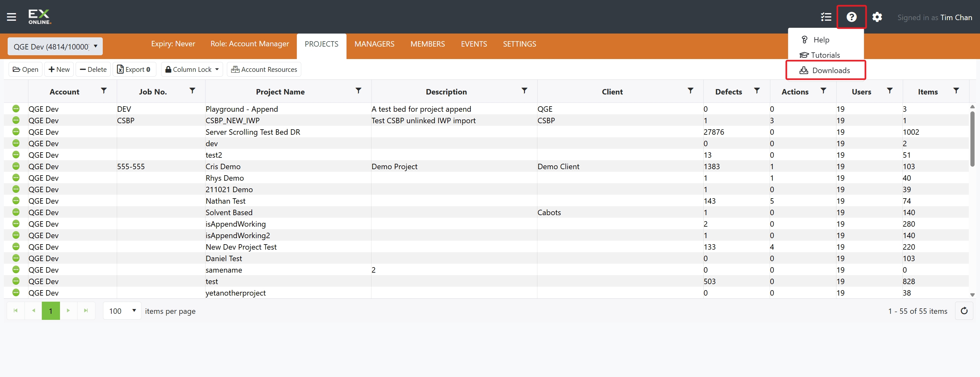This screenshot has width=980, height=377.
Task: Filter the Account column
Action: 104,91
